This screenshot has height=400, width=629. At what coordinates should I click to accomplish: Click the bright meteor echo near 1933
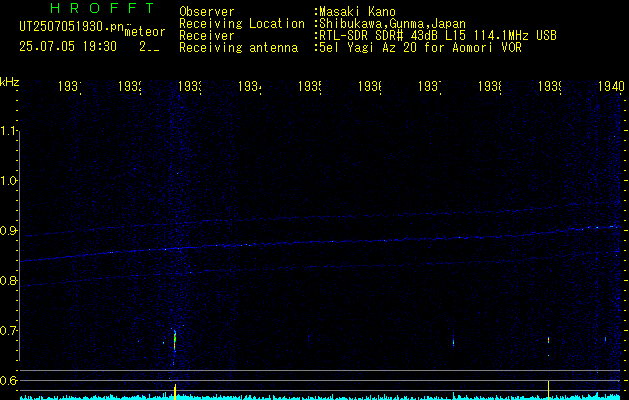(x=174, y=341)
